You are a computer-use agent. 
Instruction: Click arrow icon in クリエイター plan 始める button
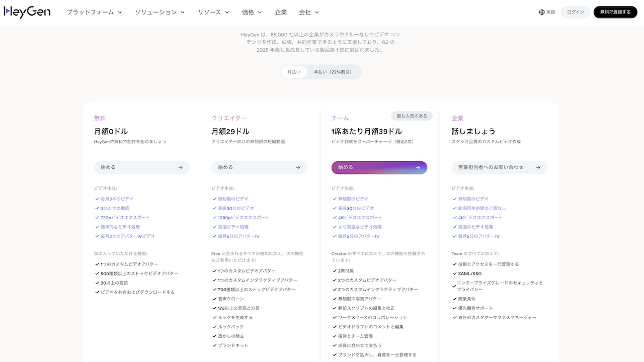[x=298, y=167]
